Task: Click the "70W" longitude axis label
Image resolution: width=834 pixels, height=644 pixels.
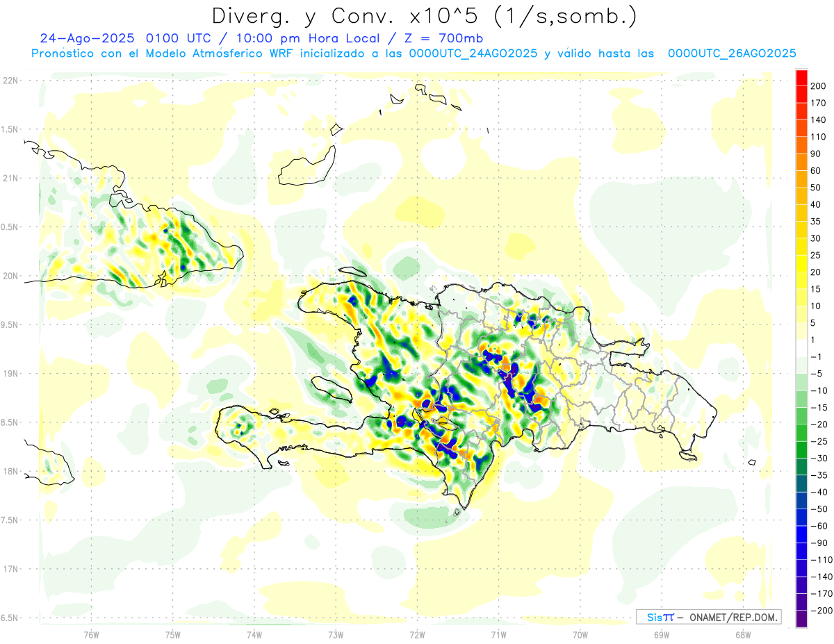Action: (580, 634)
